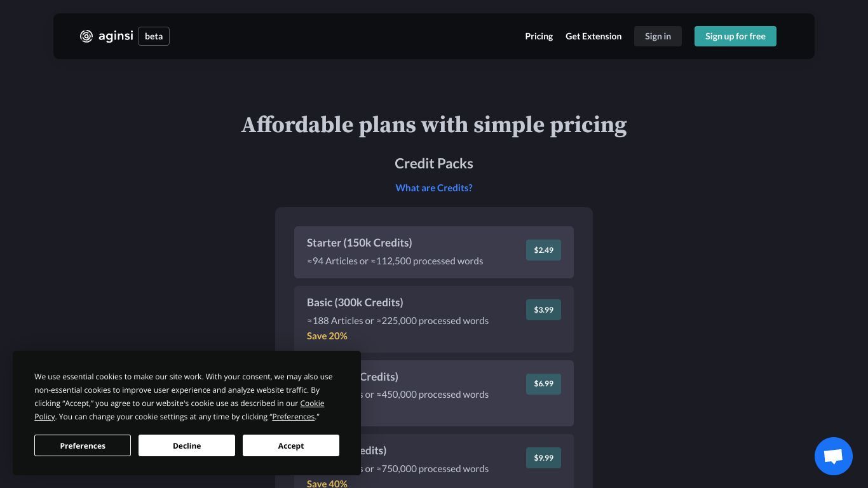Open the What are Credits? link
868x488 pixels.
click(x=434, y=188)
